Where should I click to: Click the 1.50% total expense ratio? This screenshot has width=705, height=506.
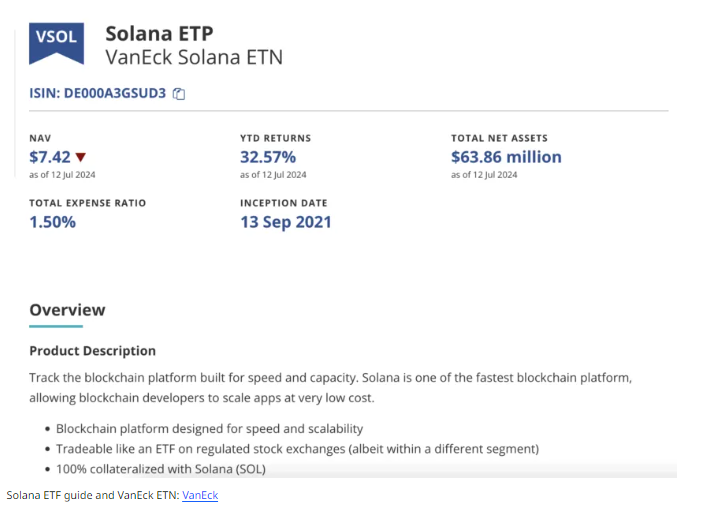53,222
